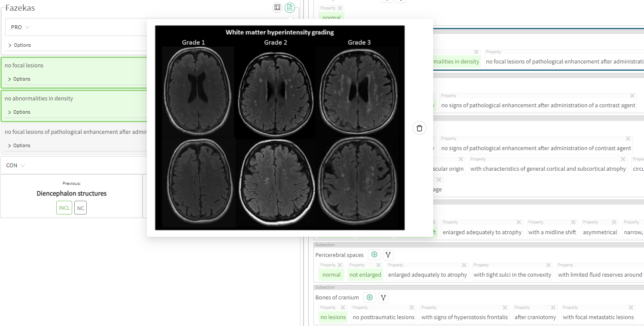Remove the 'scular origin' property chip
Viewport: 644px width, 326px height.
pyautogui.click(x=461, y=159)
